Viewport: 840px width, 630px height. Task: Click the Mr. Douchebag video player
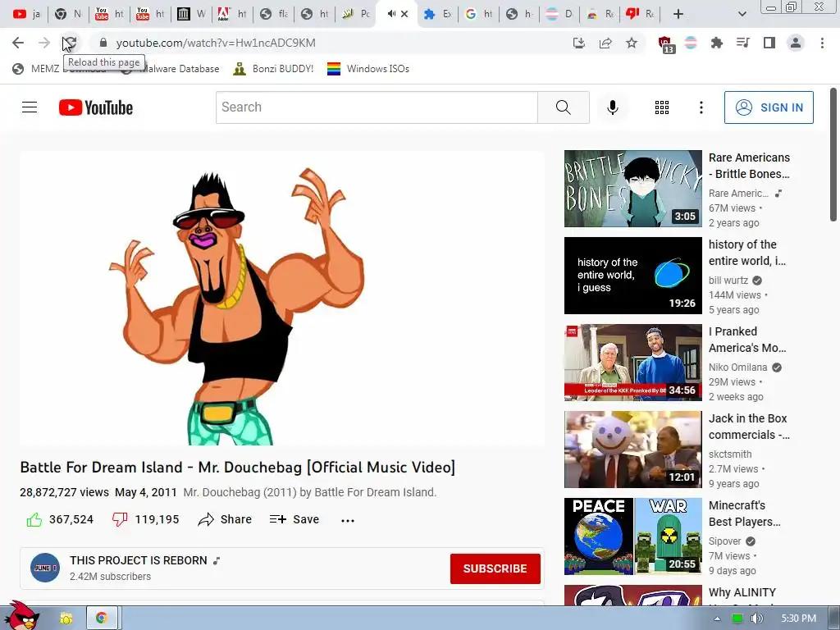(x=282, y=298)
